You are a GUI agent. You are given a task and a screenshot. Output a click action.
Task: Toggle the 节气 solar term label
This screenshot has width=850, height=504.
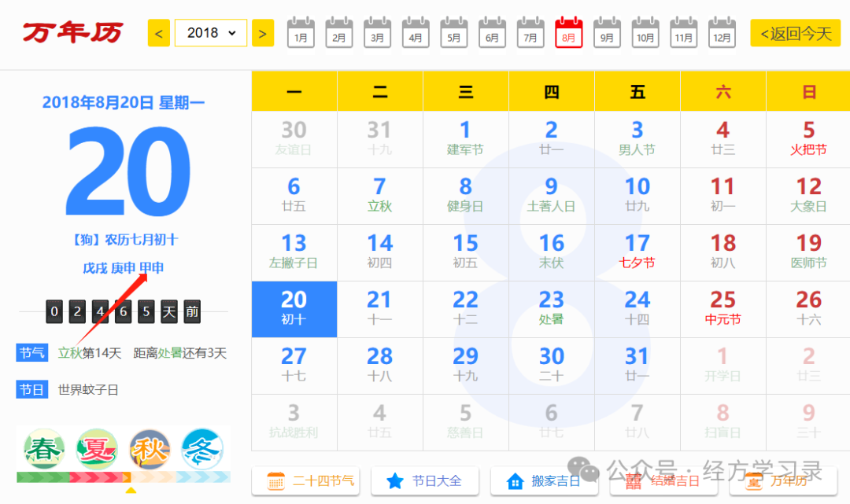pyautogui.click(x=31, y=352)
